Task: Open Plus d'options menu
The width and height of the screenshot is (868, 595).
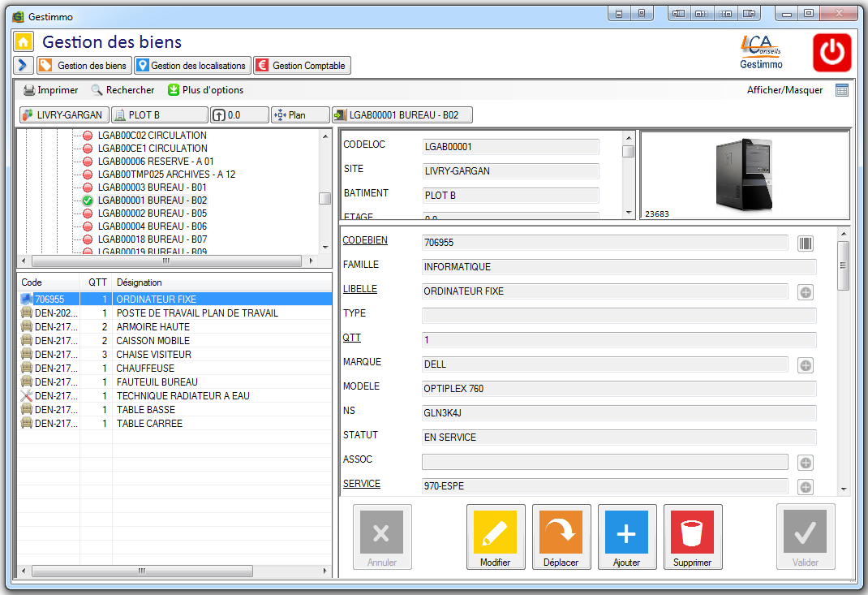Action: (205, 90)
